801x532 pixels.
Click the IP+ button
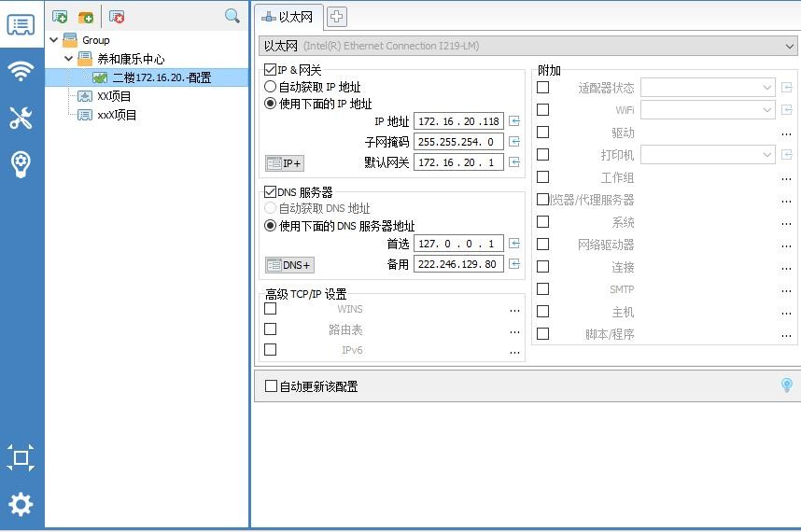(285, 163)
